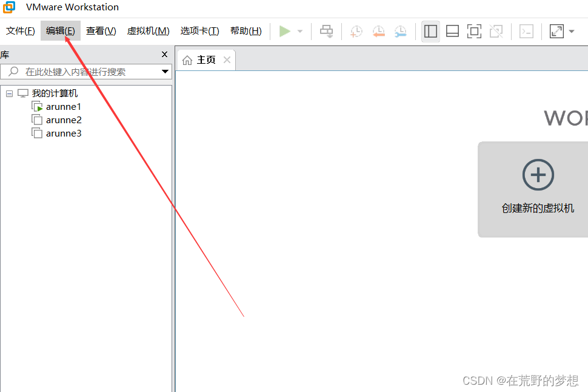
Task: Click the VM icon beside arunne2
Action: click(x=37, y=120)
